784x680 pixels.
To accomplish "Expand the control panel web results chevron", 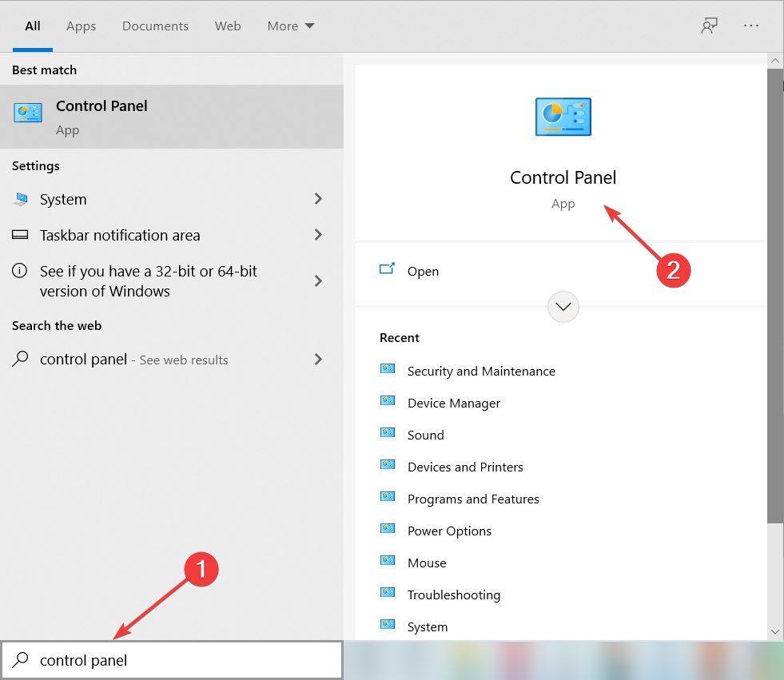I will click(x=318, y=359).
